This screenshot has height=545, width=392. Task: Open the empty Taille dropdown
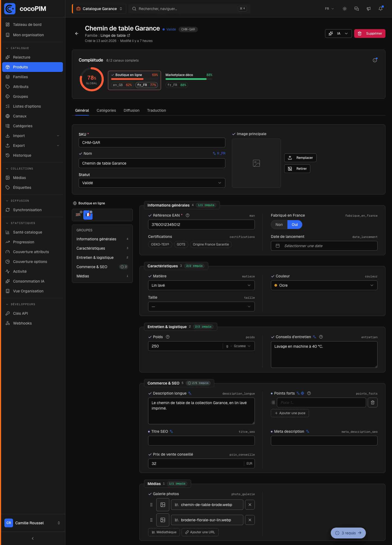pyautogui.click(x=201, y=307)
